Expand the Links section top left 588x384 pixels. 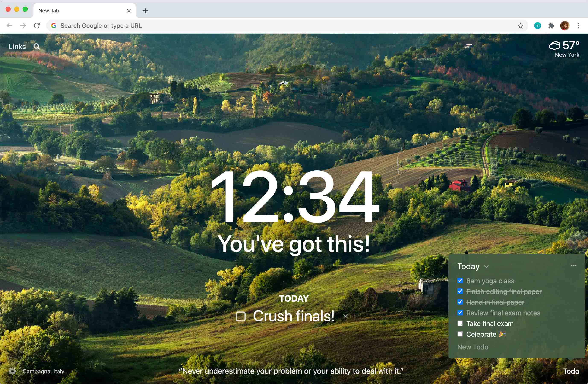(x=17, y=46)
